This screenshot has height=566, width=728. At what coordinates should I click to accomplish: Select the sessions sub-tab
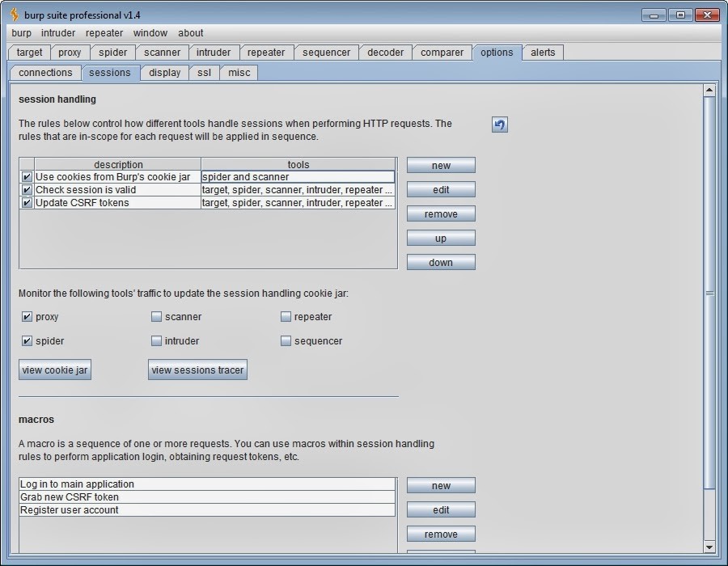(109, 73)
